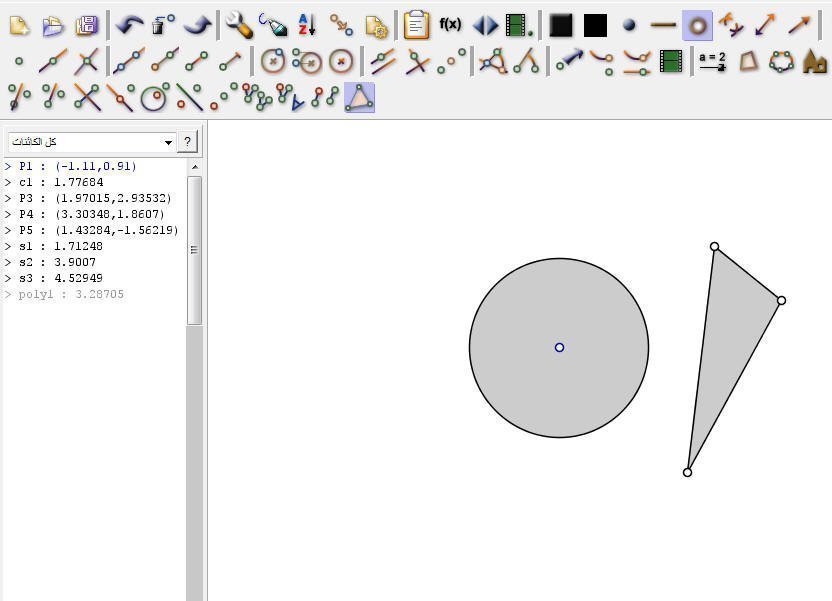Image resolution: width=832 pixels, height=601 pixels.
Task: Select the compass circle with three points tool
Action: 307,62
